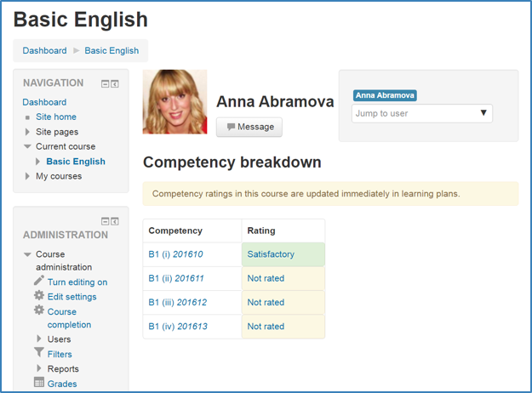Click the funnel icon for Filters
The image size is (532, 393).
point(39,353)
